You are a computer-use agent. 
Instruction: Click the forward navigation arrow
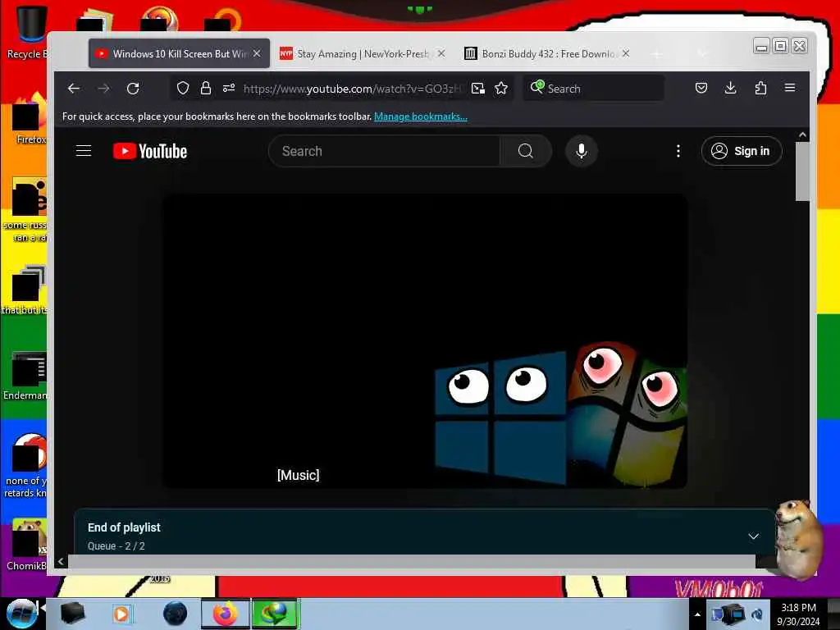[103, 89]
